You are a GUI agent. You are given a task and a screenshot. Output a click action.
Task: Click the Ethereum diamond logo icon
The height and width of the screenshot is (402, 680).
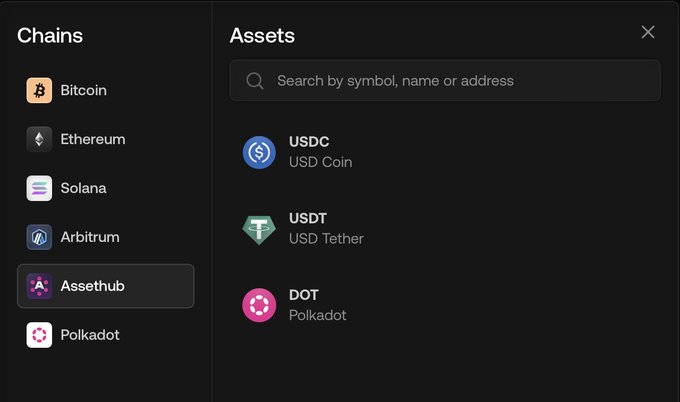point(39,140)
